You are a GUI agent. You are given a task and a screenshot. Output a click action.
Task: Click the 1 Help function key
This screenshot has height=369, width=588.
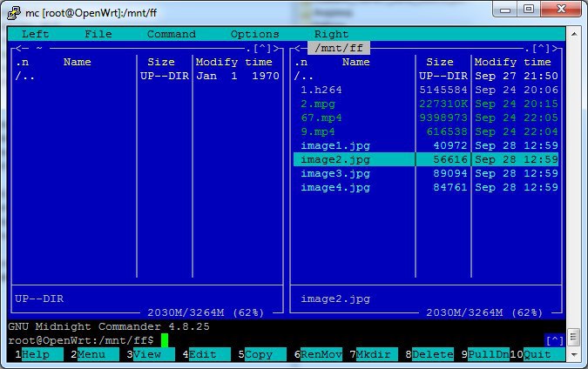(39, 354)
